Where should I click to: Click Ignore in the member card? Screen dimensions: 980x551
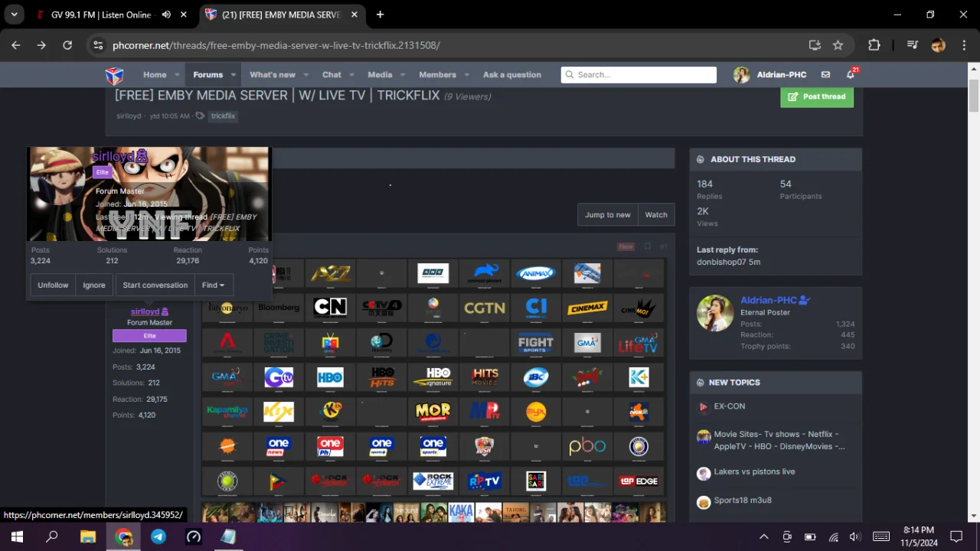pos(94,285)
